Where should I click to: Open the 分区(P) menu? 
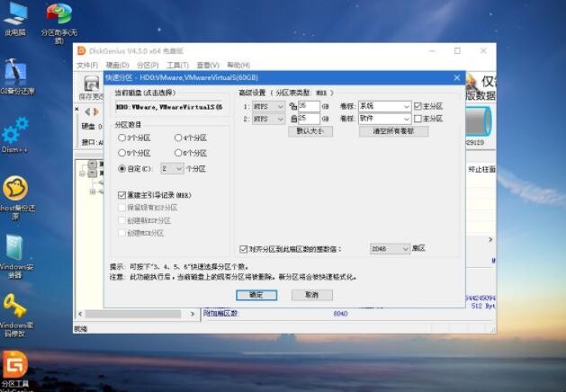coord(148,66)
